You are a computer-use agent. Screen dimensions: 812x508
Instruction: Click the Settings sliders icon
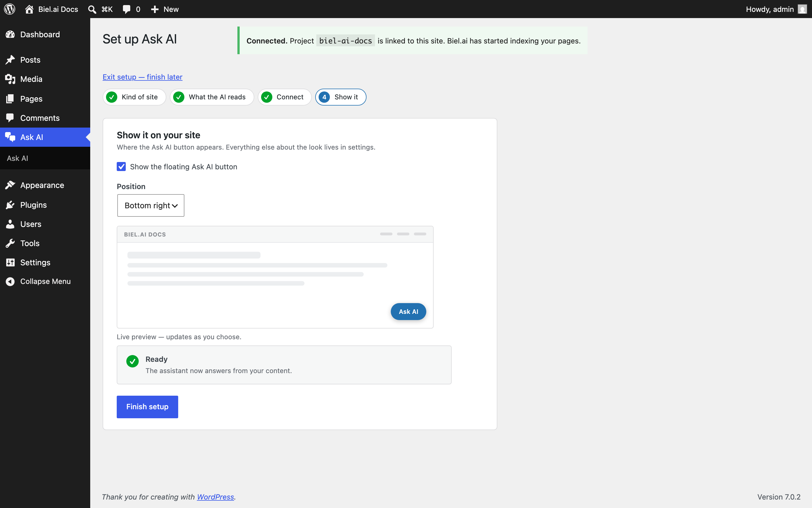[10, 262]
